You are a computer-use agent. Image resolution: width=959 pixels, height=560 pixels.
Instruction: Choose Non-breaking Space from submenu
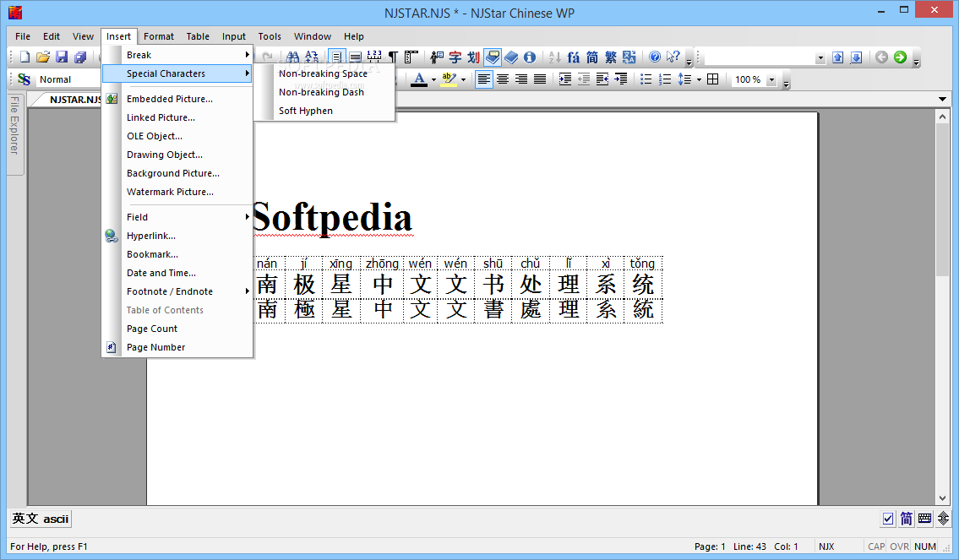pyautogui.click(x=323, y=73)
